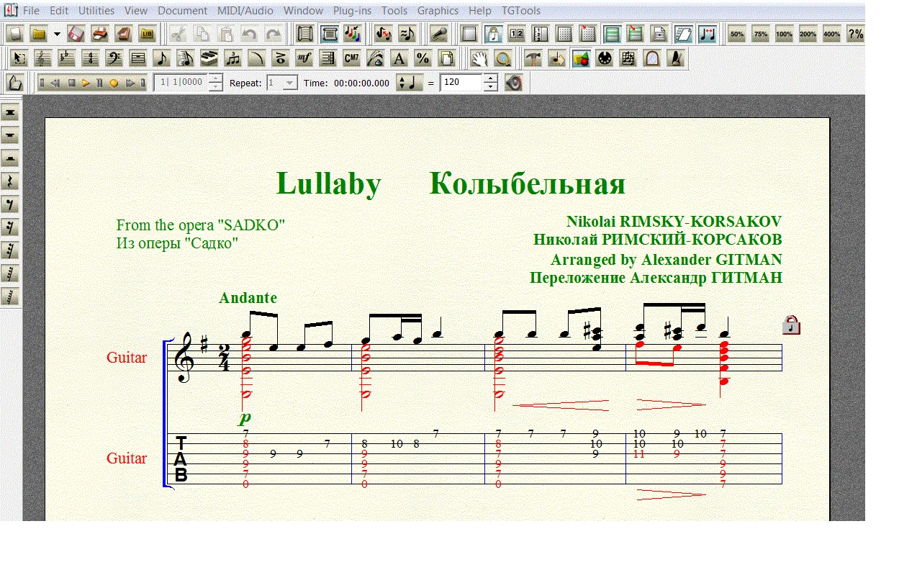This screenshot has height=588, width=917.
Task: Select the Treble Clef staff tool
Action: click(x=42, y=59)
